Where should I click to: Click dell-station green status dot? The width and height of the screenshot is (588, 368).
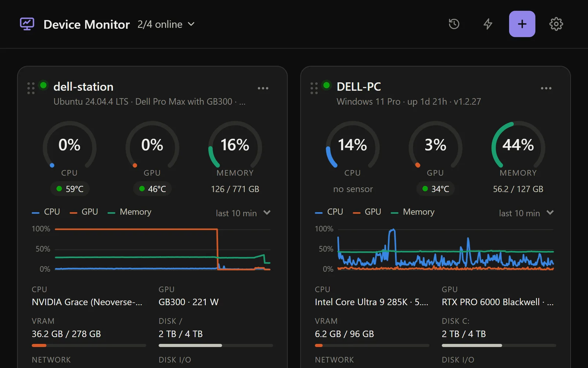coord(43,85)
